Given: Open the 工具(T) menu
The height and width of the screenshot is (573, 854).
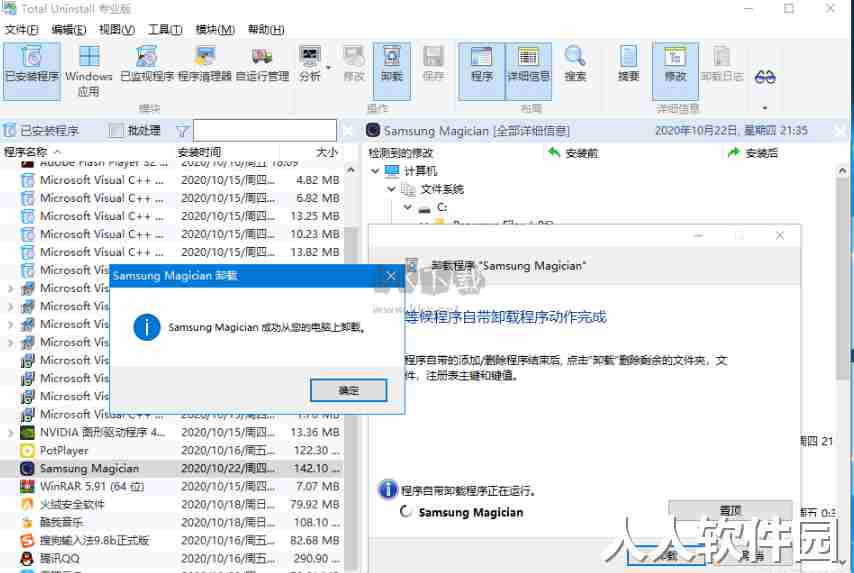Looking at the screenshot, I should coord(165,29).
